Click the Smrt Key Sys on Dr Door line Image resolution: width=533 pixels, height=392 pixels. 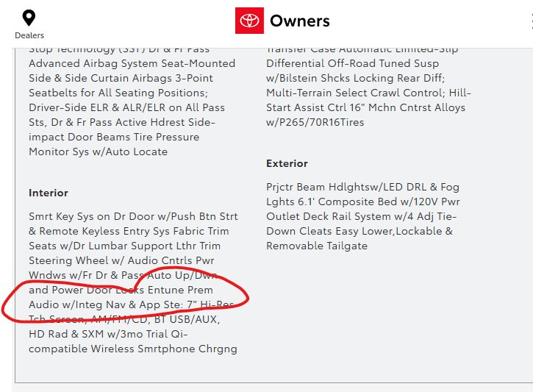(133, 216)
